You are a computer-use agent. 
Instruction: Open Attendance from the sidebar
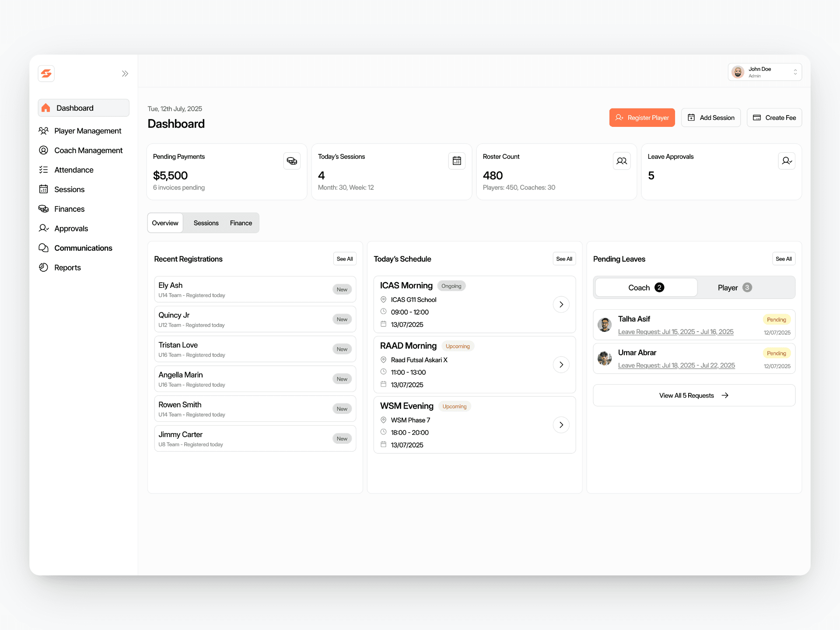pos(73,170)
